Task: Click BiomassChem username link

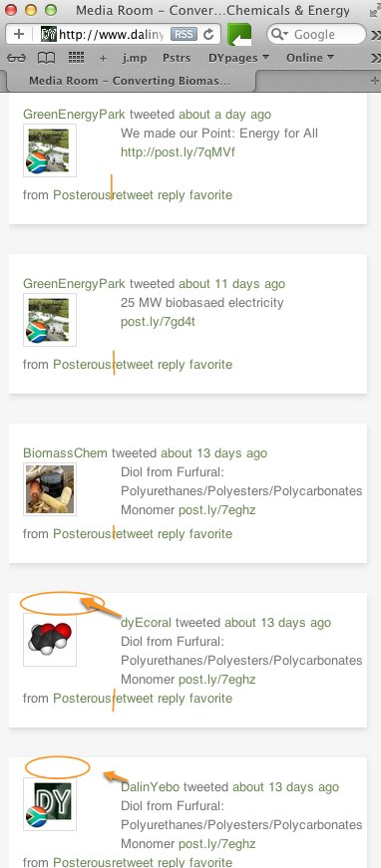Action: click(x=65, y=453)
